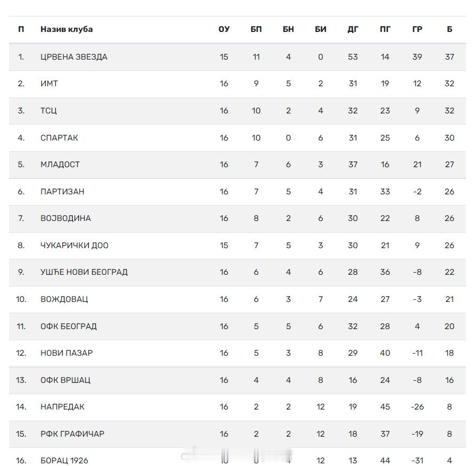Click the ОФК ВРШАЦ team name
Viewport: 476px width, 466px height.
tap(65, 380)
